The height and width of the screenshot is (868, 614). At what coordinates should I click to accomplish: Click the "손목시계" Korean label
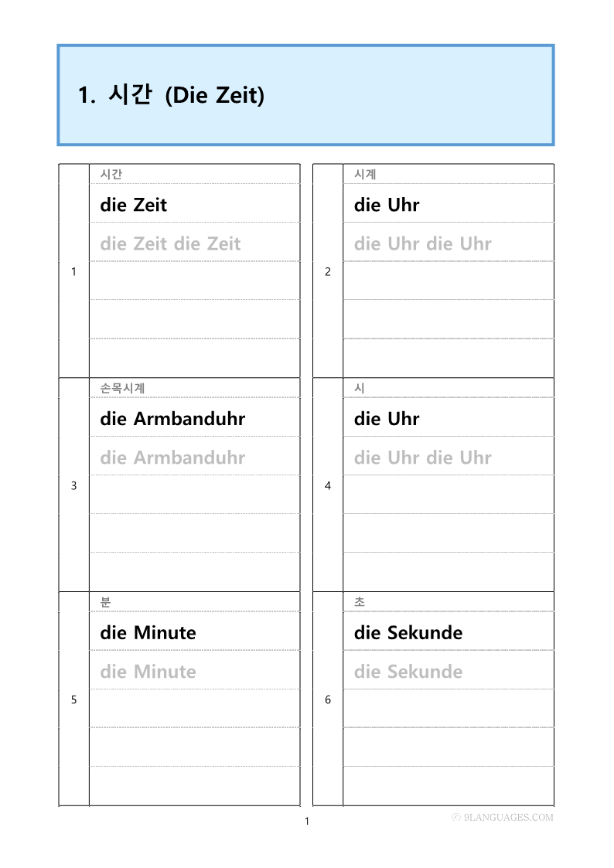(x=122, y=388)
